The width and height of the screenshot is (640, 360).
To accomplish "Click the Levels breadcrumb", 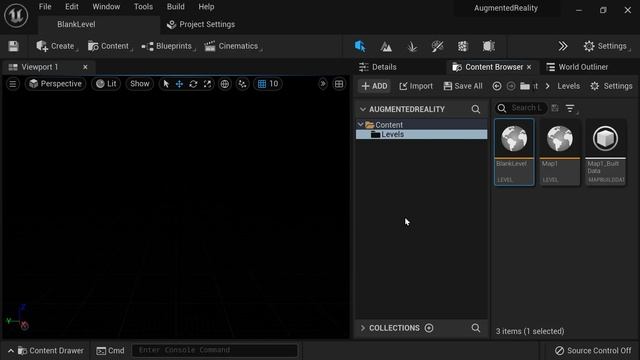I will coord(569,86).
